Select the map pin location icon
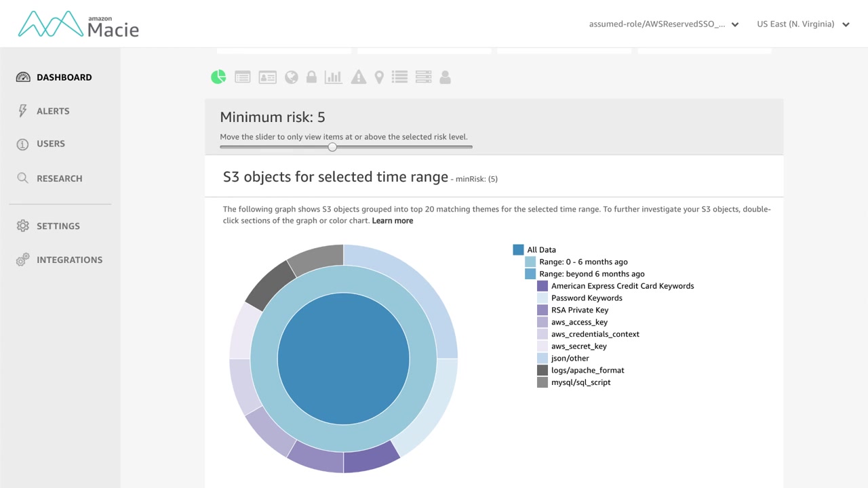The height and width of the screenshot is (488, 868). pyautogui.click(x=379, y=77)
